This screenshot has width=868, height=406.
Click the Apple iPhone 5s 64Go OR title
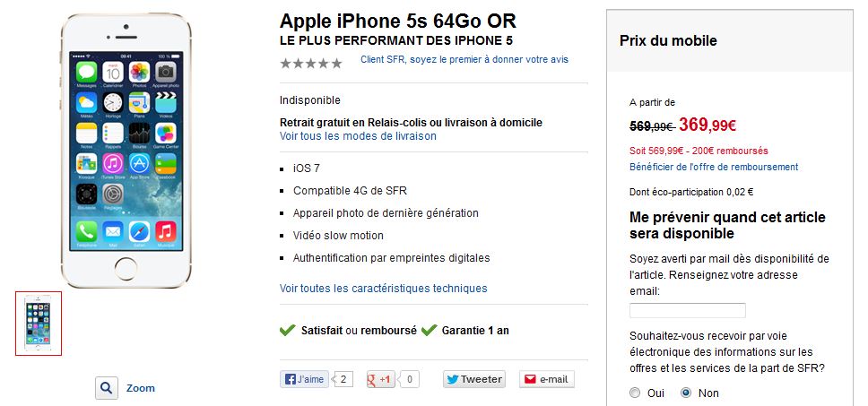398,21
